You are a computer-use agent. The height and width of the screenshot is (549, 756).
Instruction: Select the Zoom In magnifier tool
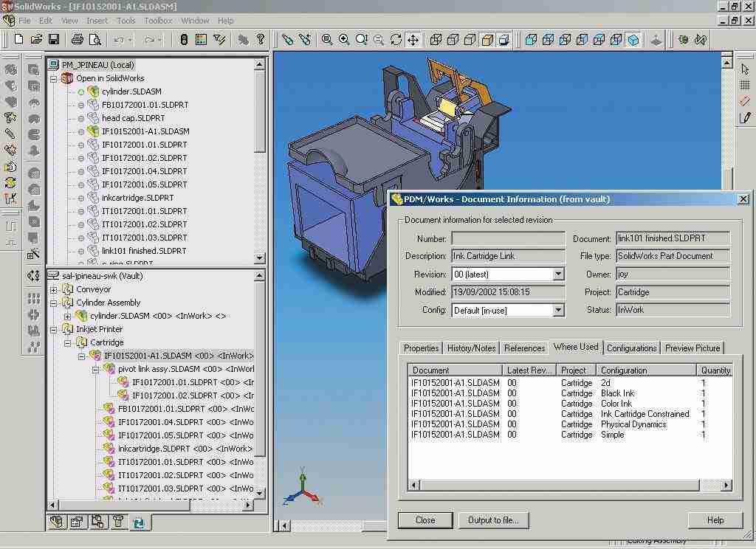coord(344,40)
